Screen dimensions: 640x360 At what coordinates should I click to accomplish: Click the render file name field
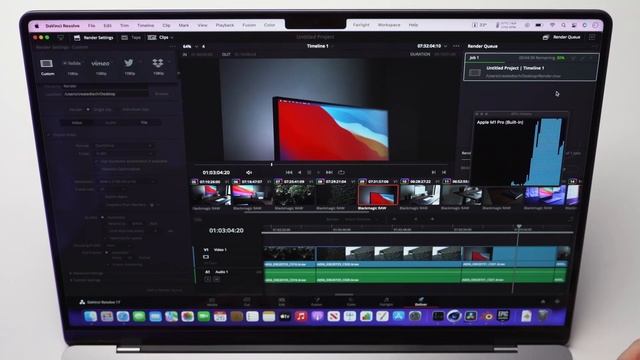[x=105, y=86]
